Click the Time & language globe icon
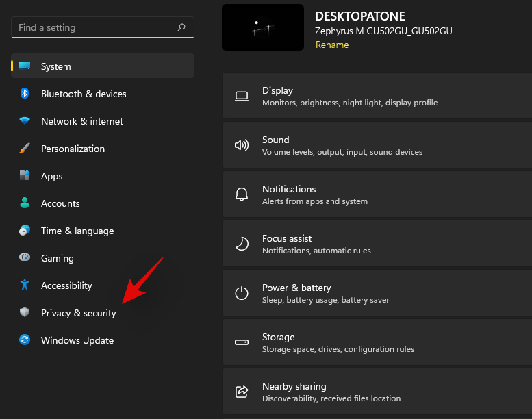 (25, 231)
